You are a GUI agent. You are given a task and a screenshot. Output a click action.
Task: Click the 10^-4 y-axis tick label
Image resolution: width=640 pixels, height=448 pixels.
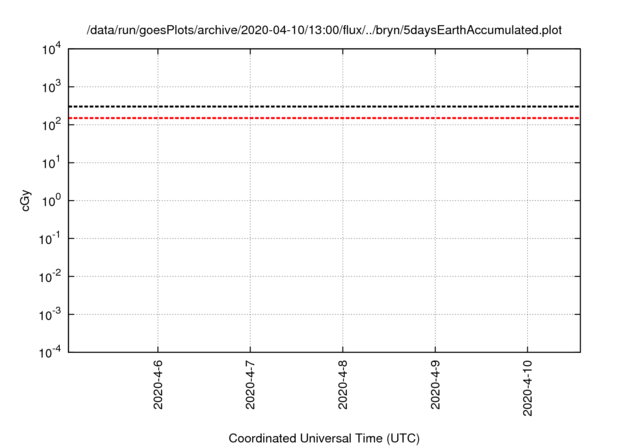(50, 352)
